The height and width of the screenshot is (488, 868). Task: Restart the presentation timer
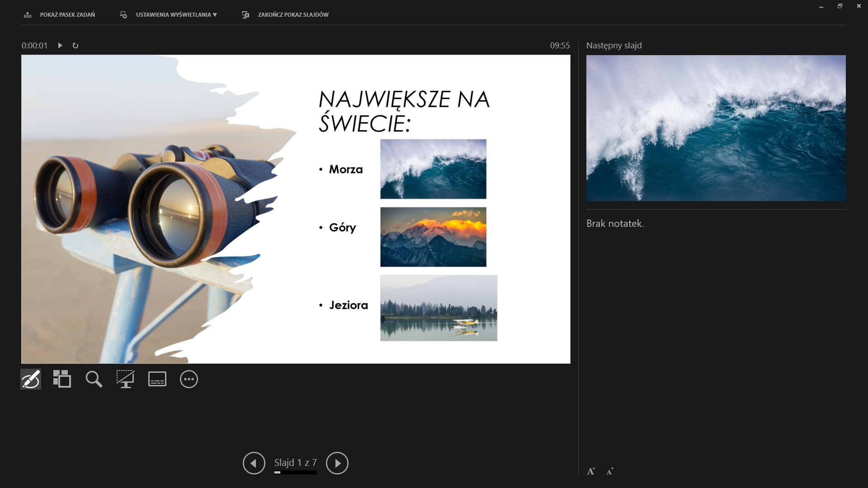tap(75, 45)
